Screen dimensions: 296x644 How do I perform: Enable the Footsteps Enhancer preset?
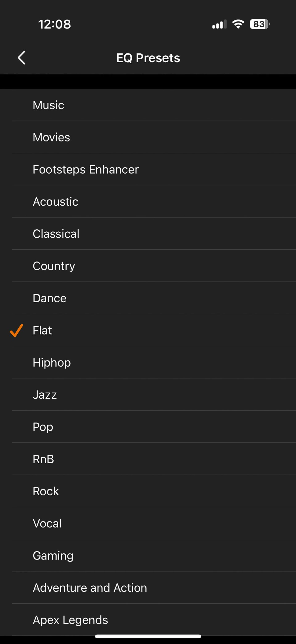click(x=86, y=170)
